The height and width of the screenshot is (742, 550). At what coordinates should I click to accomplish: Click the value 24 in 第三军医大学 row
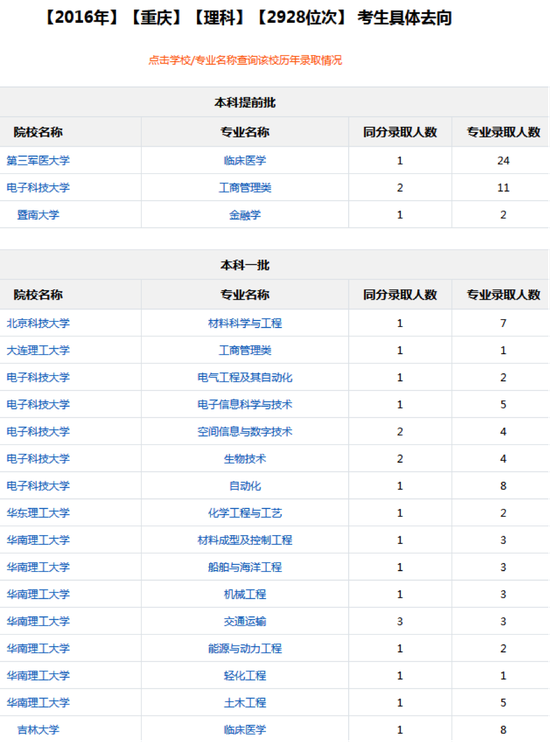pyautogui.click(x=503, y=160)
